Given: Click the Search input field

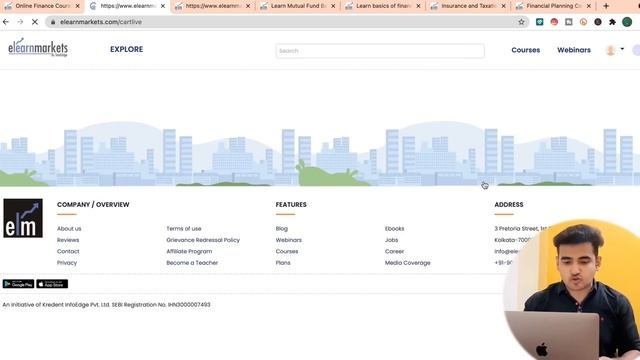Looking at the screenshot, I should coord(380,51).
